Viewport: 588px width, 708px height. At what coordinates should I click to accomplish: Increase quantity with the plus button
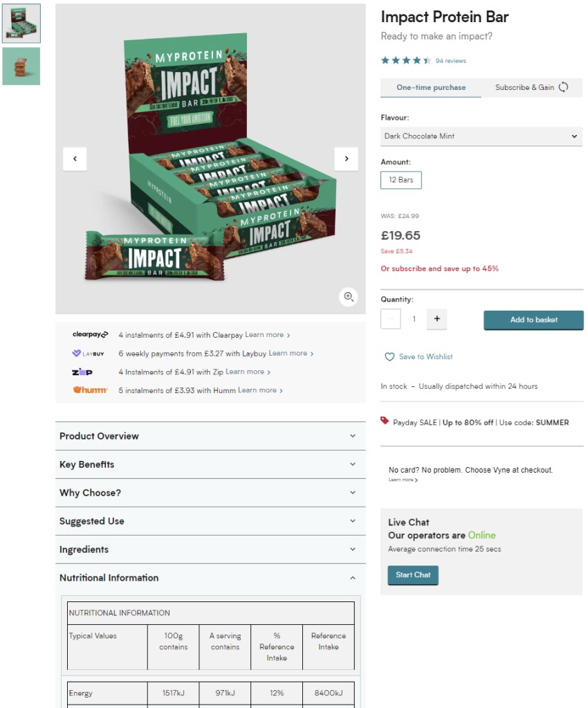tap(437, 319)
